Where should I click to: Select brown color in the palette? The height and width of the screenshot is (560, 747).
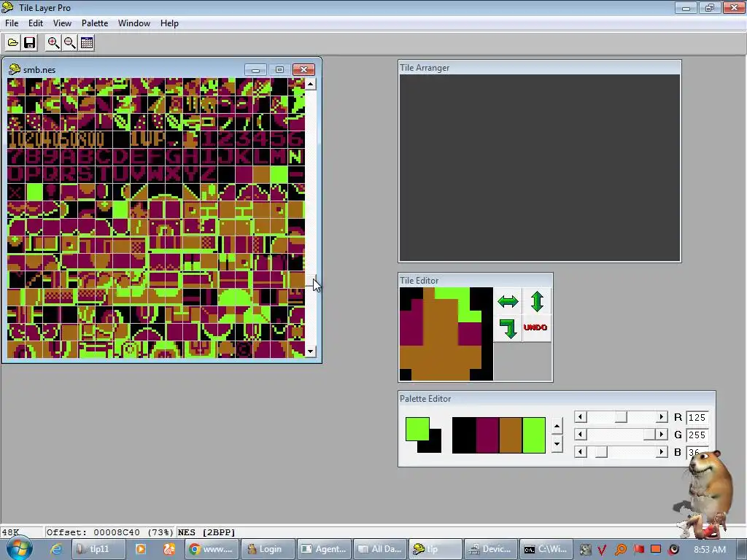(x=510, y=435)
